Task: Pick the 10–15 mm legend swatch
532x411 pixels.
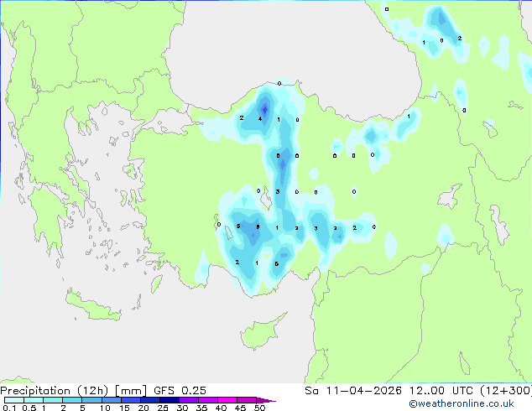Action: pyautogui.click(x=111, y=400)
